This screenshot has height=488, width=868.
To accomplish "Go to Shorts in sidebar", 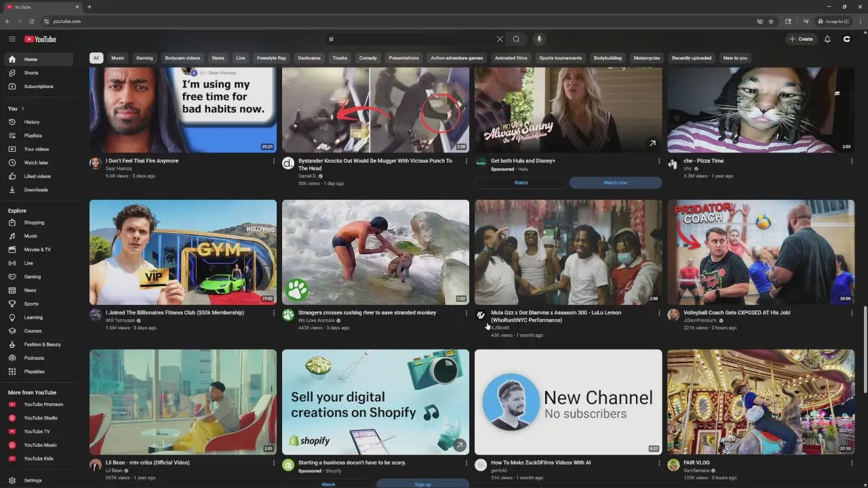I will coord(37,73).
